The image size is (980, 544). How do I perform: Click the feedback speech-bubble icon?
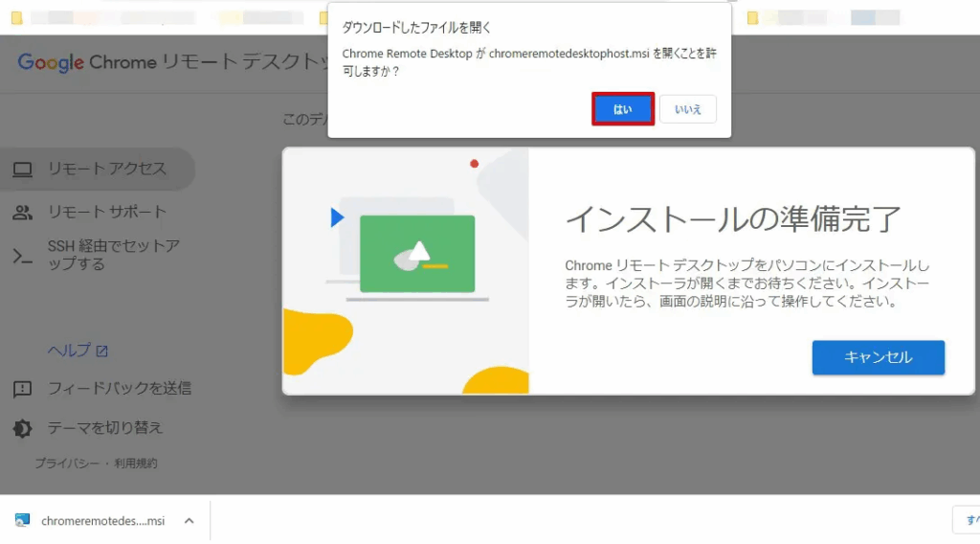point(22,389)
